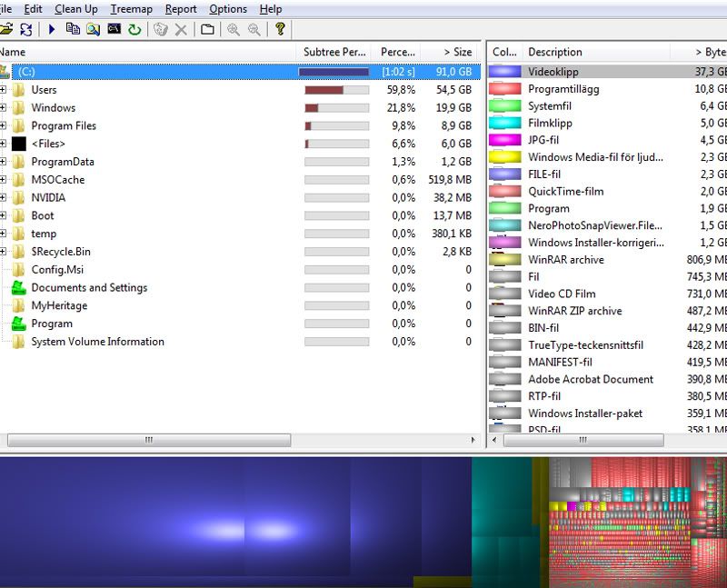Expand the ProgramData tree node

click(3, 162)
